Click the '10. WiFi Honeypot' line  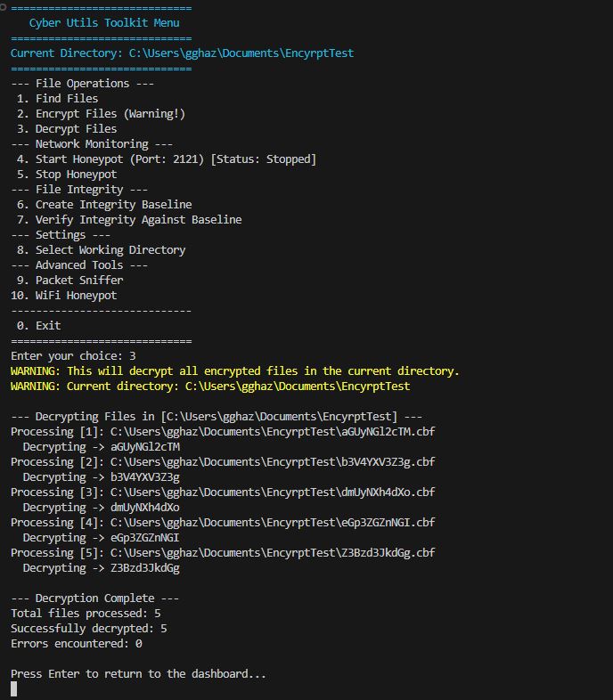point(64,296)
